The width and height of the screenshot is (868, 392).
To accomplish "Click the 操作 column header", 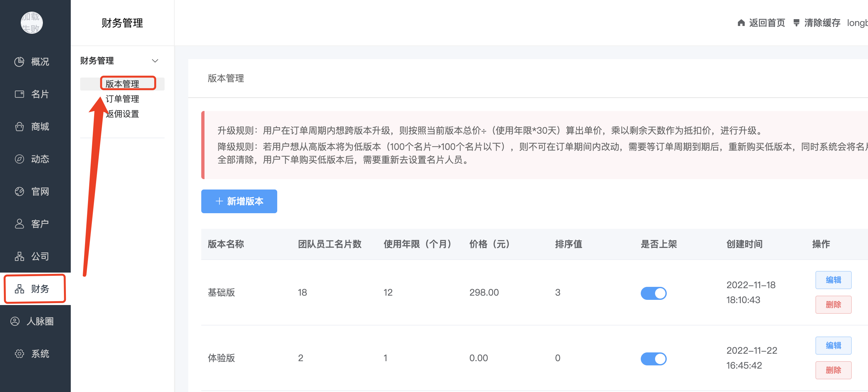I will click(x=821, y=244).
